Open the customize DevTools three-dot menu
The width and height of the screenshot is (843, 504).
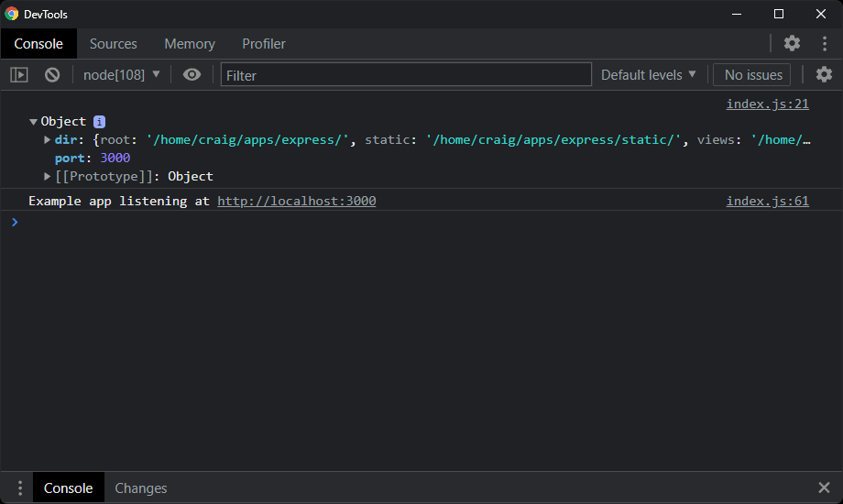825,43
